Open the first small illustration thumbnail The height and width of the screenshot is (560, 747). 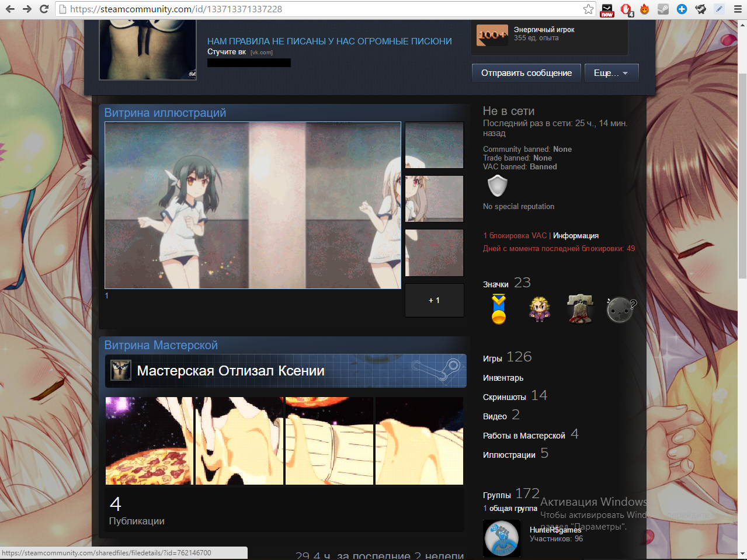434,145
